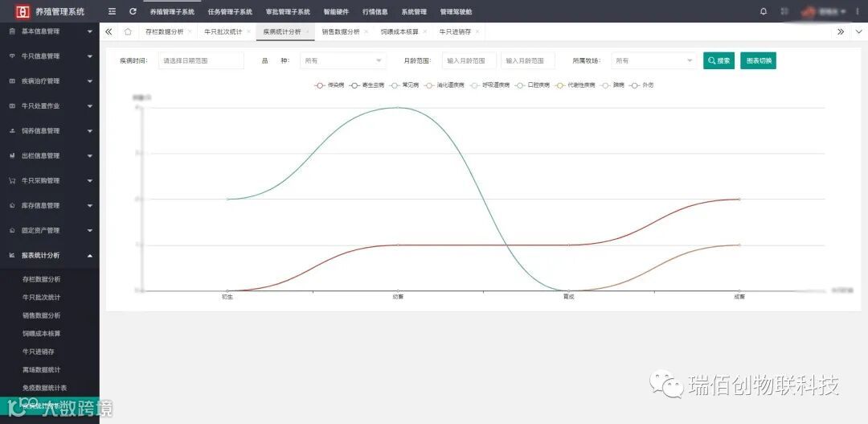Open the 品种 dropdown
This screenshot has height=424, width=868.
[343, 60]
